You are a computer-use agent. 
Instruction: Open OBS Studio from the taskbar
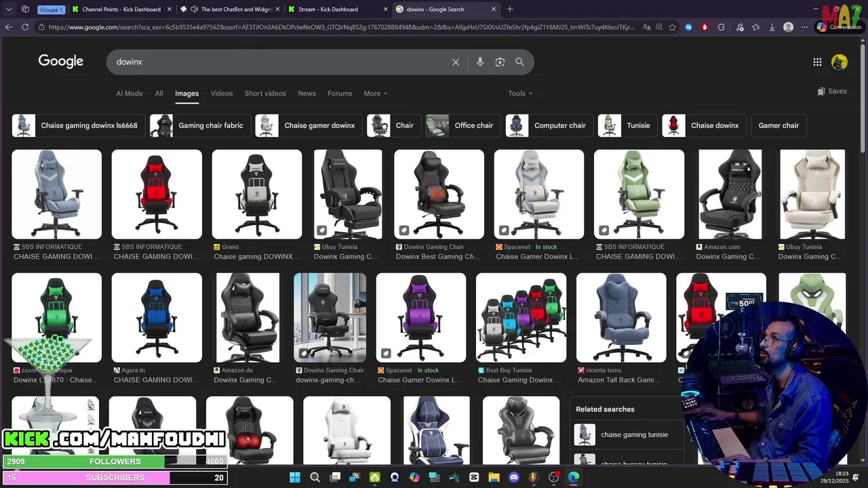click(553, 477)
